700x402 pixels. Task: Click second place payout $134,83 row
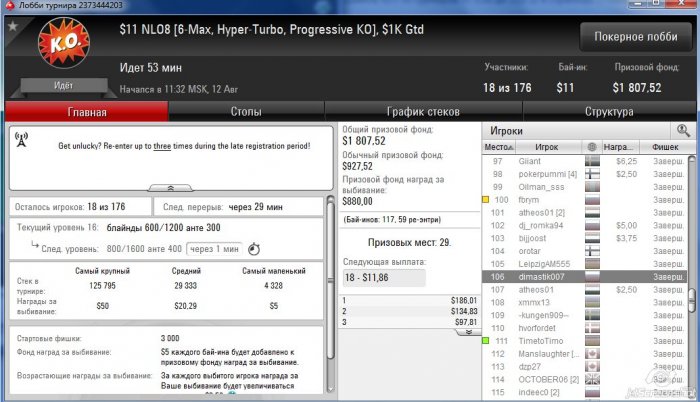click(409, 311)
